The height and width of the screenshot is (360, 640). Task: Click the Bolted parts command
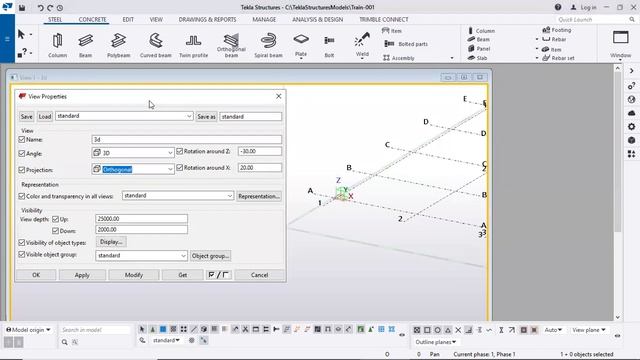[406, 44]
